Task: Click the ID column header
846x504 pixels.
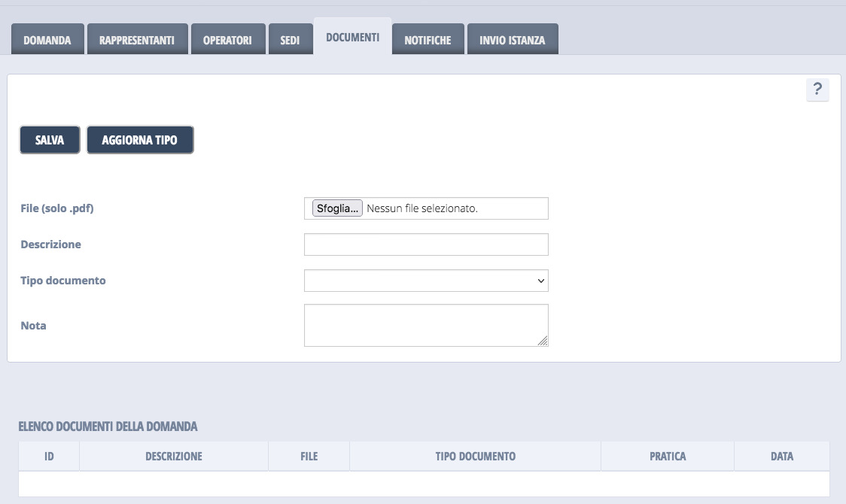Action: pos(49,457)
